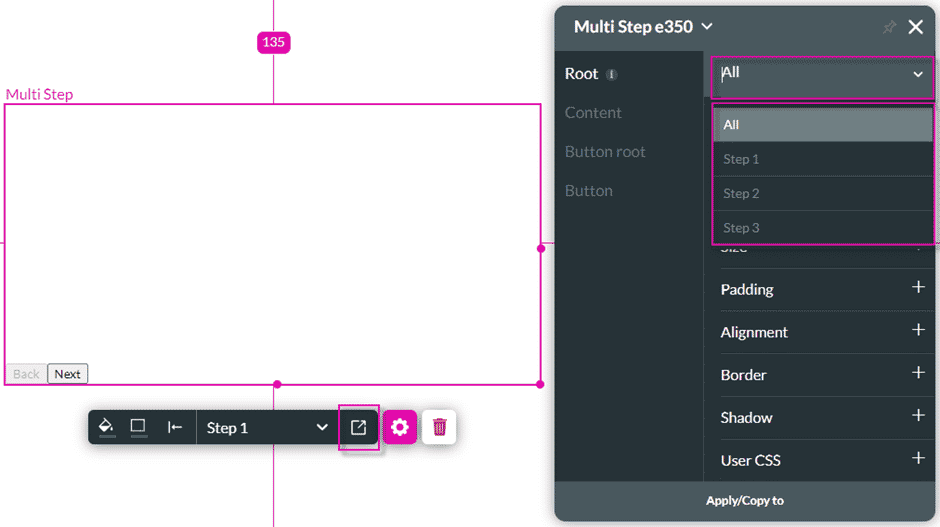This screenshot has height=527, width=940.
Task: Select the Button section
Action: [x=589, y=191]
